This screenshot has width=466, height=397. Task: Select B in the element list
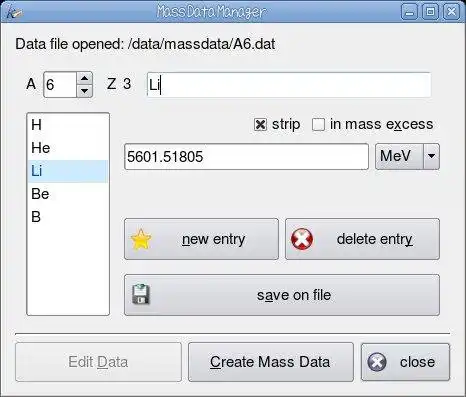68,217
